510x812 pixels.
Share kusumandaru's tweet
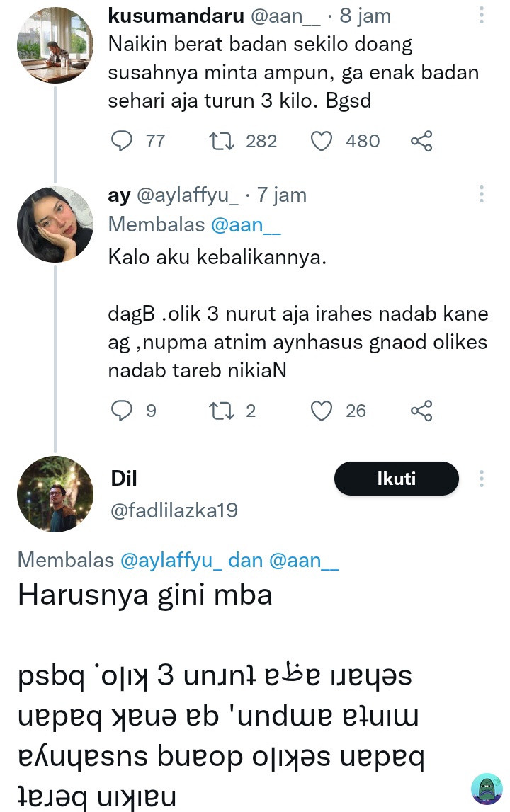coord(421,141)
